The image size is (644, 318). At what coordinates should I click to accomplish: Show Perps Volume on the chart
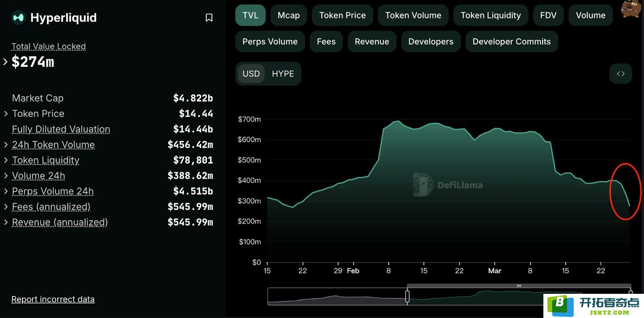pos(270,42)
